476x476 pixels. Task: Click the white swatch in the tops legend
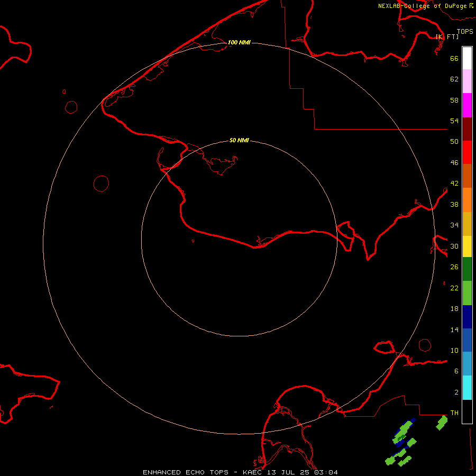pyautogui.click(x=467, y=58)
